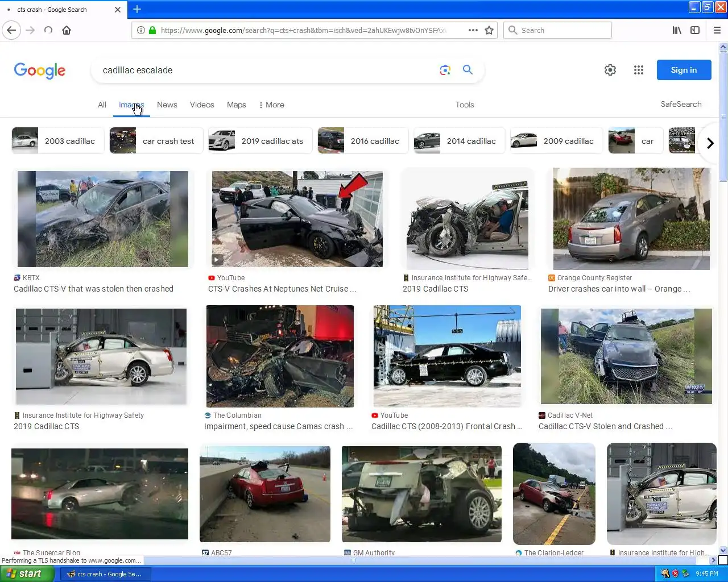This screenshot has width=728, height=582.
Task: Click 'Cadillac CTS-V that was stolen then crashed' link
Action: [93, 289]
